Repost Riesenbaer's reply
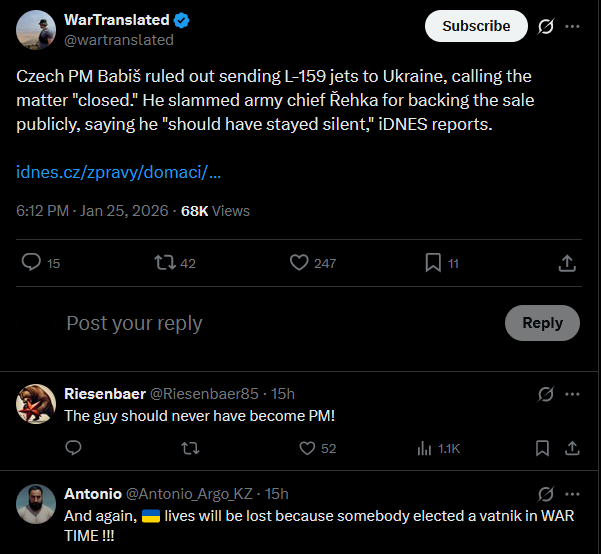Viewport: 601px width, 554px height. click(190, 448)
